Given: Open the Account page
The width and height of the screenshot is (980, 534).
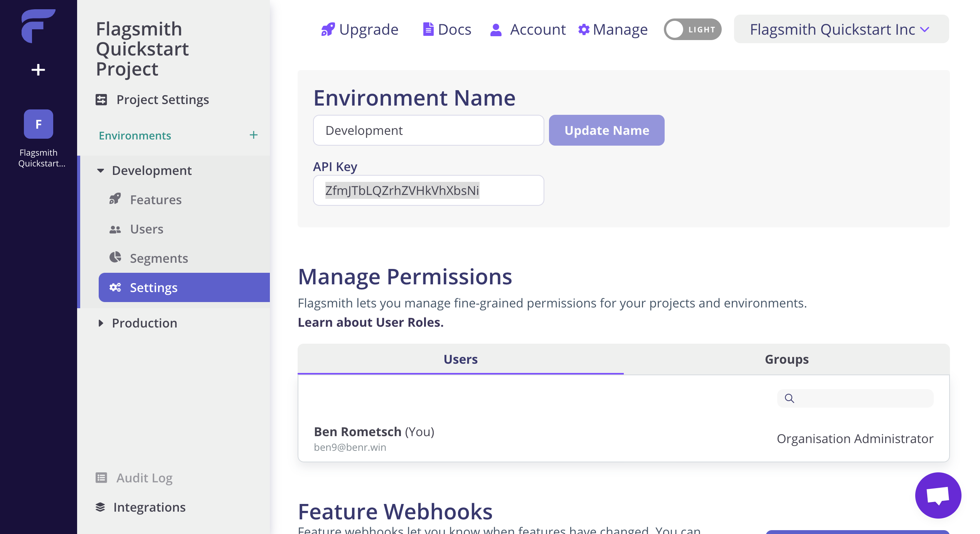Looking at the screenshot, I should 538,29.
